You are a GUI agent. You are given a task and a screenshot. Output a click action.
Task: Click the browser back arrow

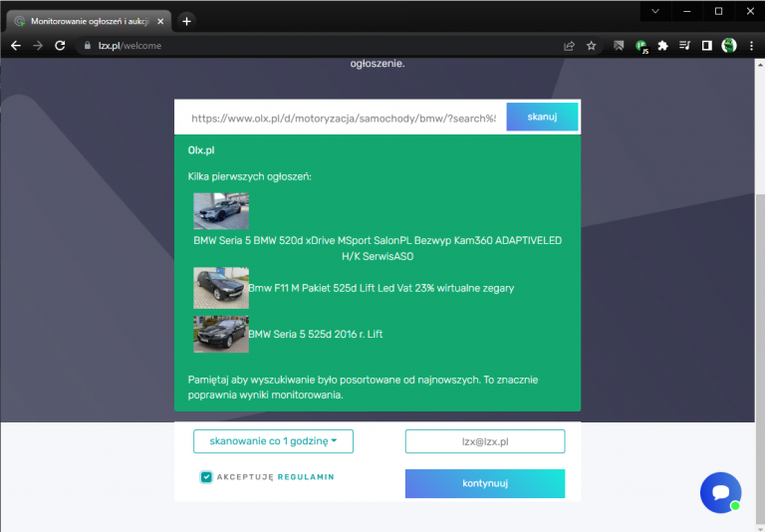pos(15,46)
